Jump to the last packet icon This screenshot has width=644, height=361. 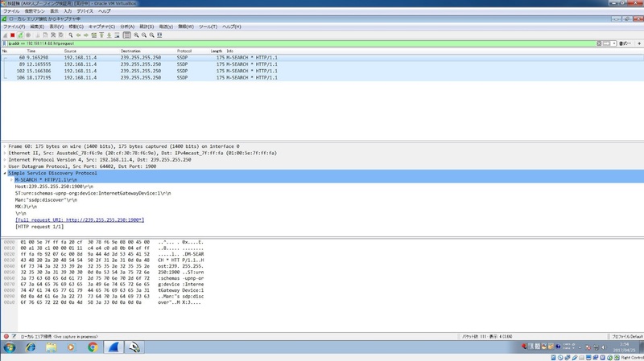(x=109, y=35)
